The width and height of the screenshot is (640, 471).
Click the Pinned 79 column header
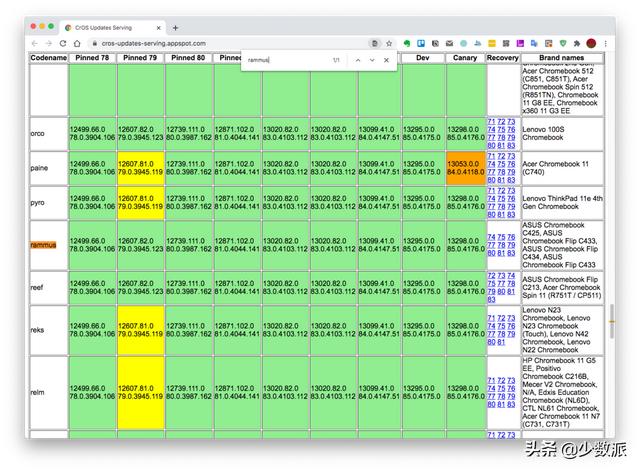pos(140,58)
